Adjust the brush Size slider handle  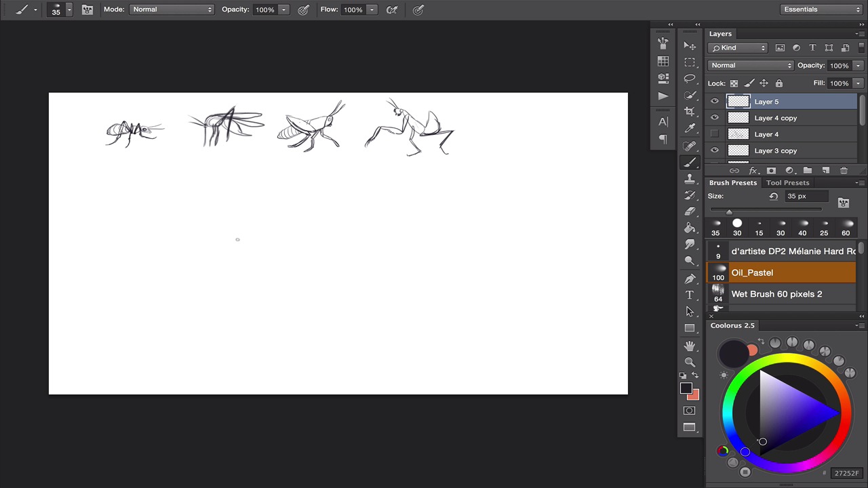(729, 211)
